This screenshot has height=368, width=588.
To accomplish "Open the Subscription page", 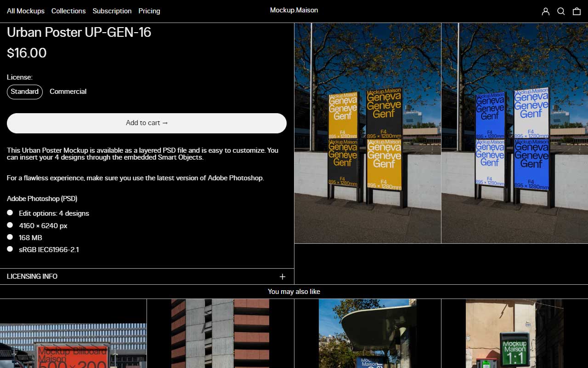I will tap(112, 11).
